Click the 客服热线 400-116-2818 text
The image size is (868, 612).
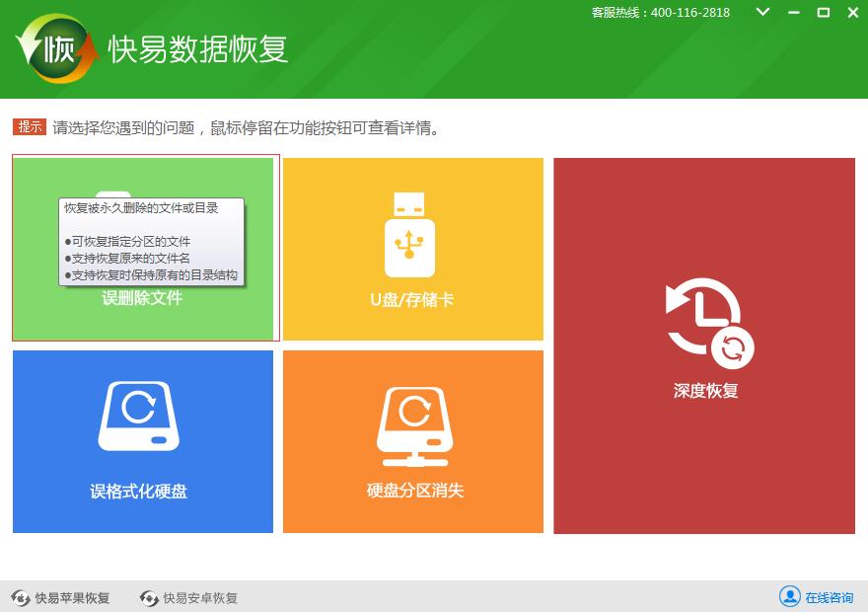[x=661, y=12]
